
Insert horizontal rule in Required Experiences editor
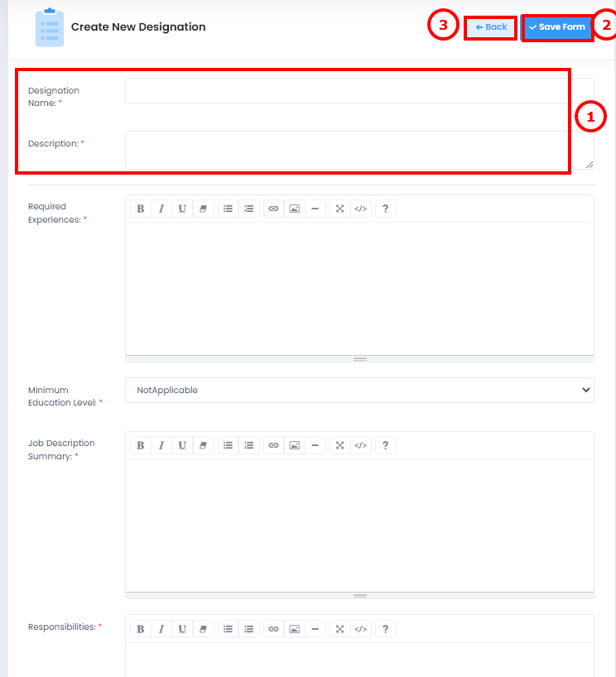315,209
